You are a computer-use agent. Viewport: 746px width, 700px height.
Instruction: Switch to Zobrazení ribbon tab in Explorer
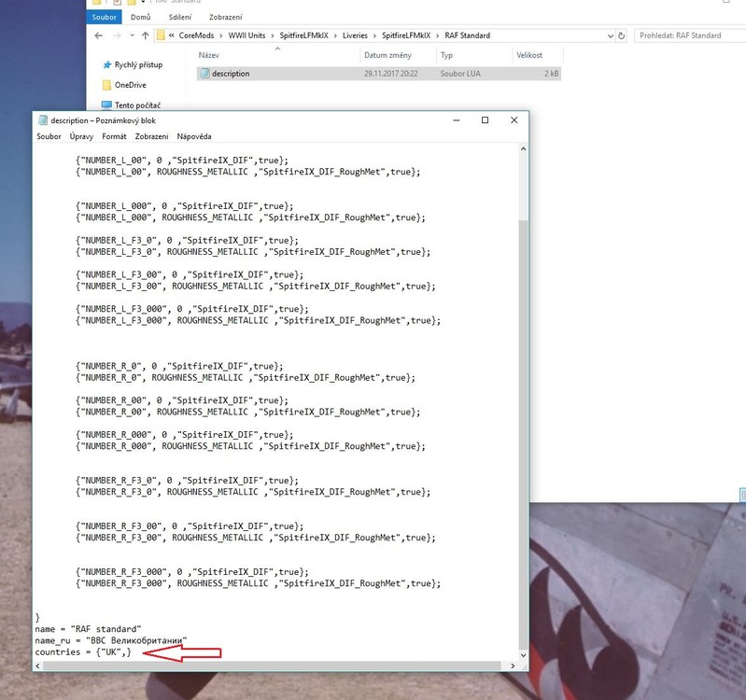[226, 17]
